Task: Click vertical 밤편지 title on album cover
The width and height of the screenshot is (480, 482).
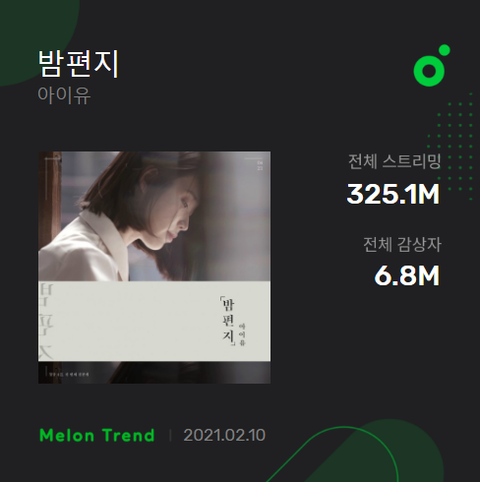Action: click(x=229, y=321)
